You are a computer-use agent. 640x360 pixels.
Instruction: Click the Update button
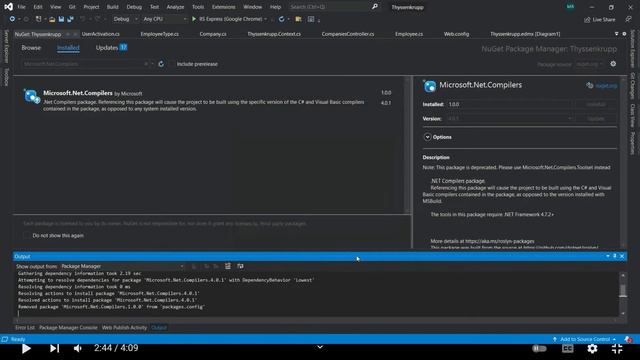(596, 118)
